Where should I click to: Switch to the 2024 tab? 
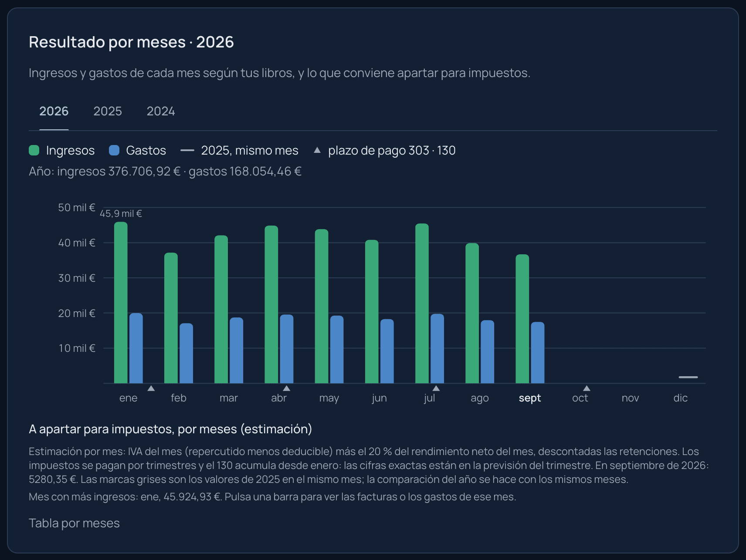click(x=161, y=111)
